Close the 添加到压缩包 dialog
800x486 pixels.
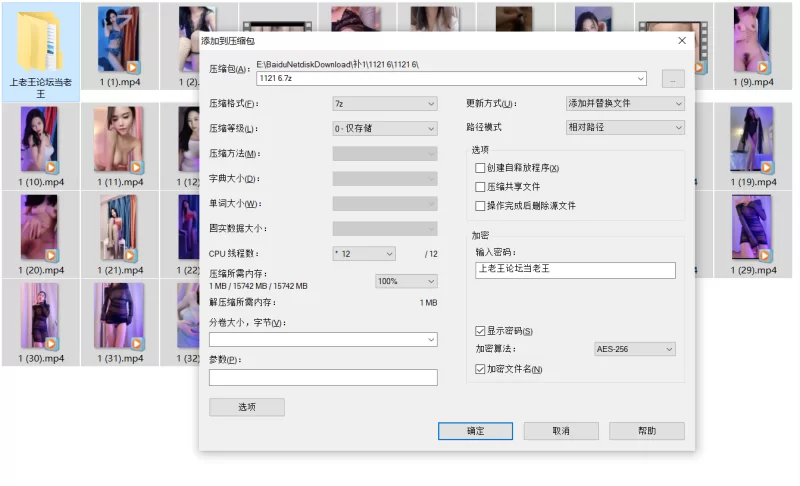(682, 40)
